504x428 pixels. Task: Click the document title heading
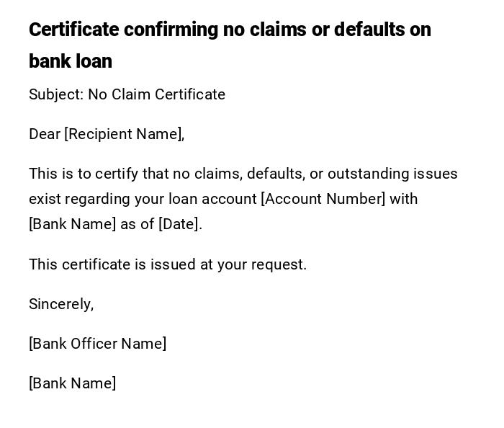(230, 45)
